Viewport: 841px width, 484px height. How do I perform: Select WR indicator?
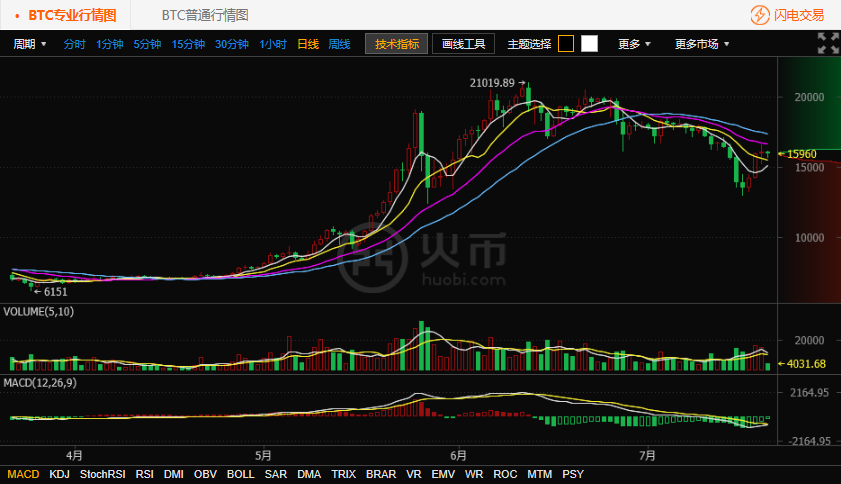point(474,474)
